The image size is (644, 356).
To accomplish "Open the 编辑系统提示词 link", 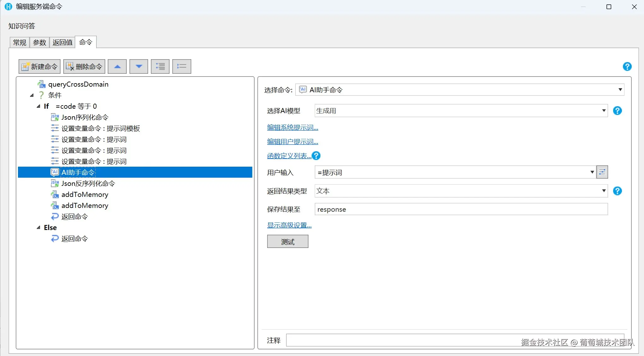I will pos(292,128).
